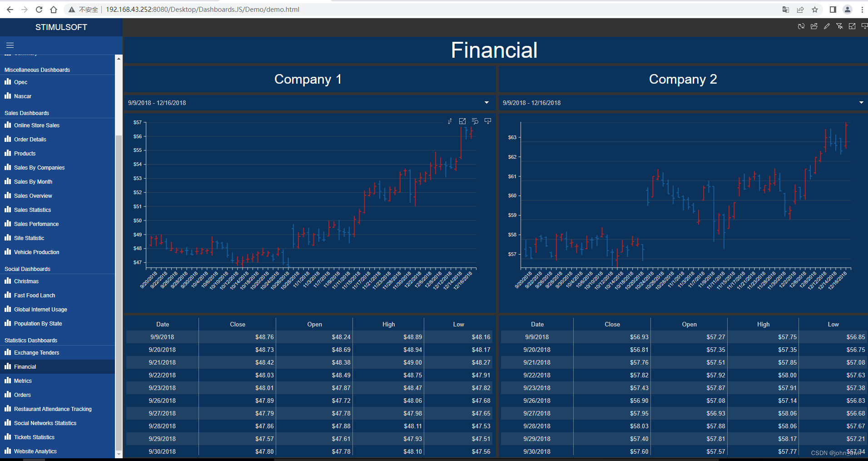Click the Clear Filters icon in top toolbar
This screenshot has width=868, height=461.
[839, 26]
